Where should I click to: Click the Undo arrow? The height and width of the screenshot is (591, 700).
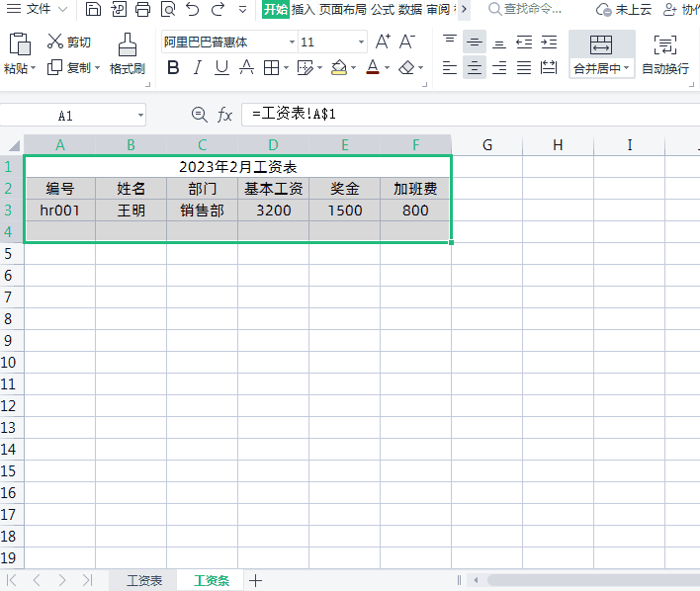tap(193, 9)
